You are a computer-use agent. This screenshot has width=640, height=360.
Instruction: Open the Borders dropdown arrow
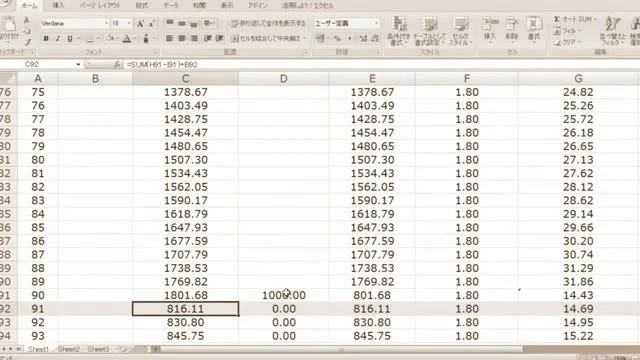pos(98,39)
